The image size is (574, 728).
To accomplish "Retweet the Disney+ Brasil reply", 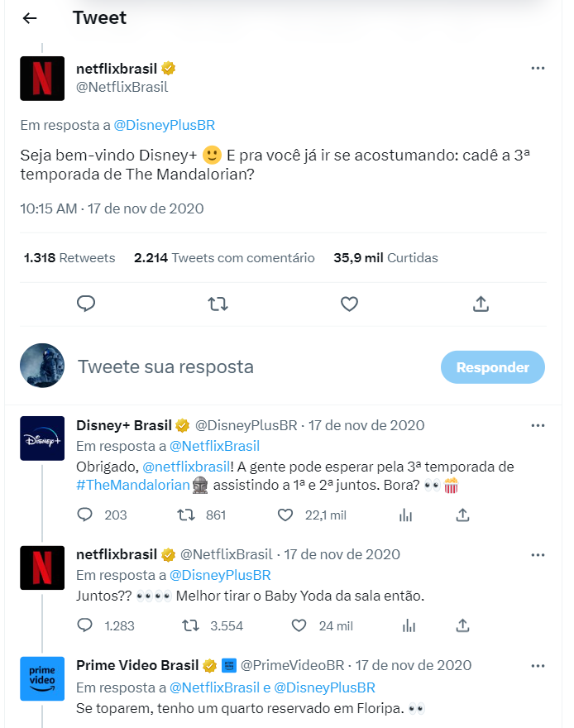I will (x=187, y=515).
